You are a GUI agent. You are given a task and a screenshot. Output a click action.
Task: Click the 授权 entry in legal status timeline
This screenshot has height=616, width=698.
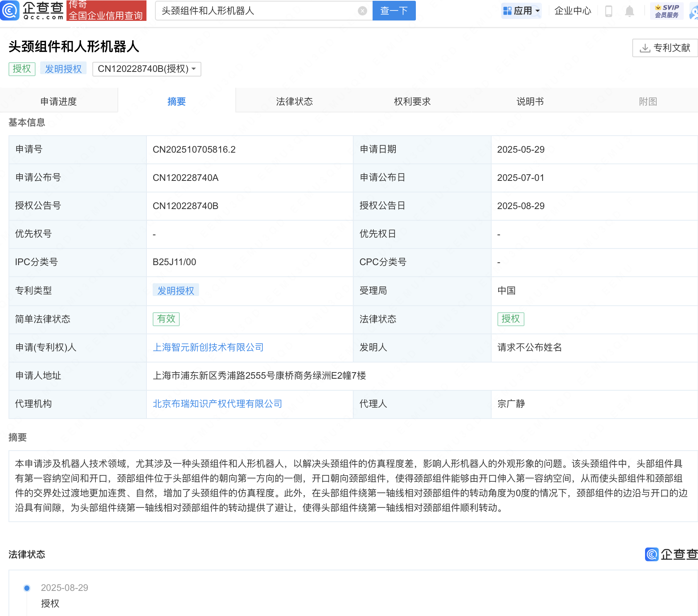tap(50, 604)
